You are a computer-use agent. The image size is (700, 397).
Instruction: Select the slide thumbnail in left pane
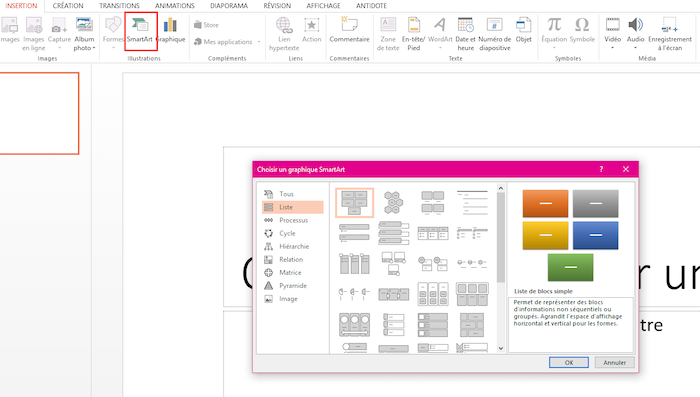(x=39, y=113)
